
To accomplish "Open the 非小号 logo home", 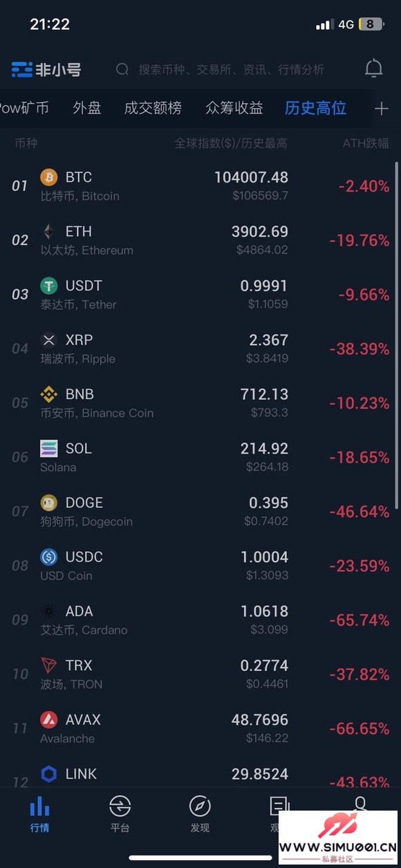I will coord(46,69).
